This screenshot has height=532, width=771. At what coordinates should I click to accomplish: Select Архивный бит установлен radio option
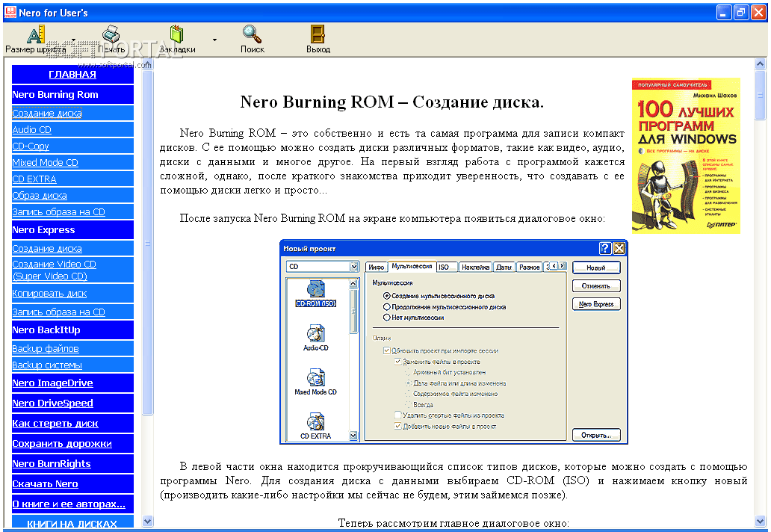pos(408,372)
